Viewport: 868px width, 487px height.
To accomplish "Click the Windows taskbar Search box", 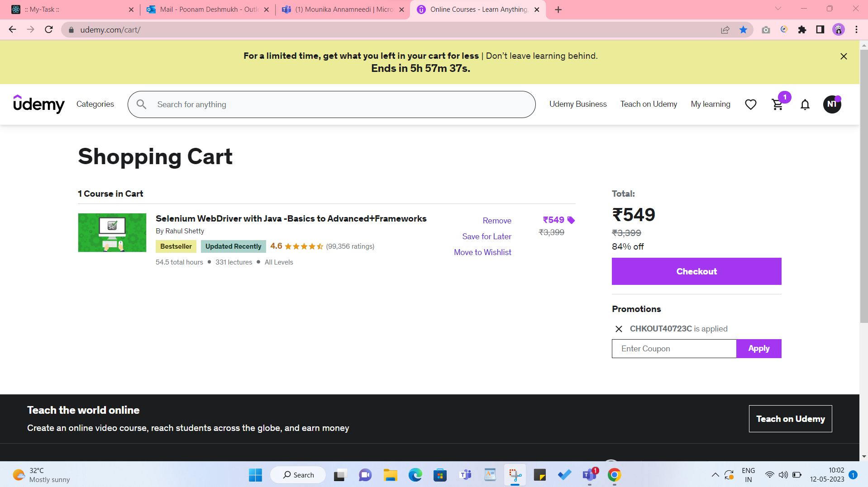I will click(x=298, y=475).
